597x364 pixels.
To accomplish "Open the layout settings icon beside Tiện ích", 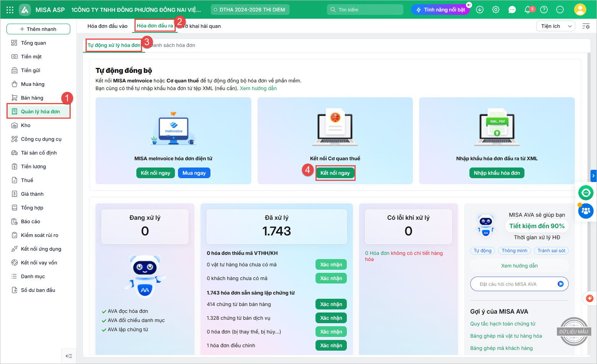I will tap(586, 26).
